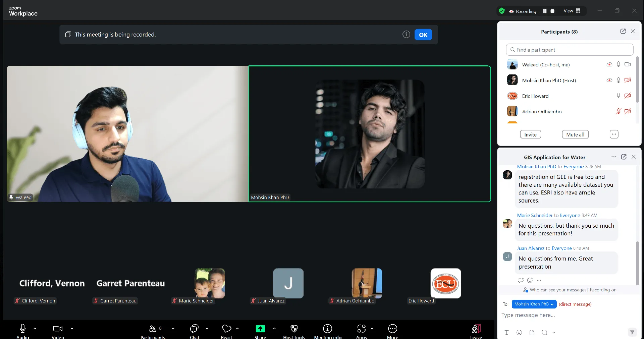Click the Leave meeting icon
The image size is (644, 339).
coord(476,329)
